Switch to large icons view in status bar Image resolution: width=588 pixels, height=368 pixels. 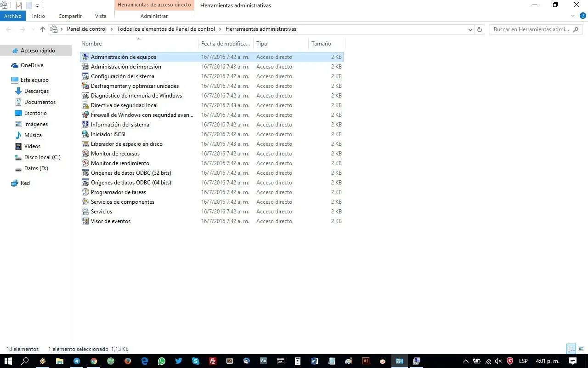pyautogui.click(x=581, y=349)
